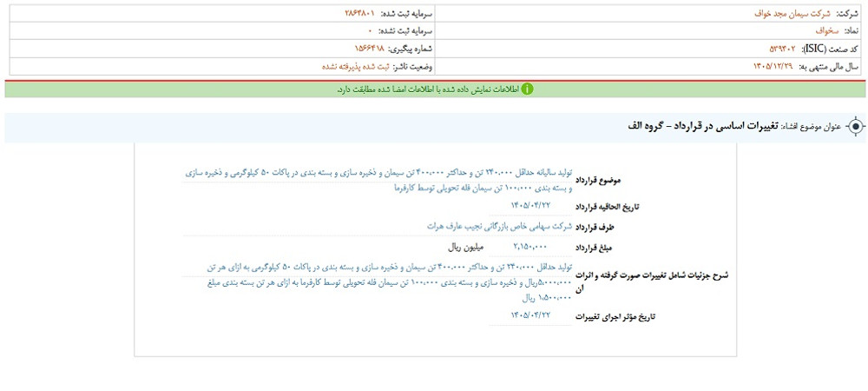
Task: Select the date in the تاریخ الحاقیه قرارداد row
Action: coord(531,204)
